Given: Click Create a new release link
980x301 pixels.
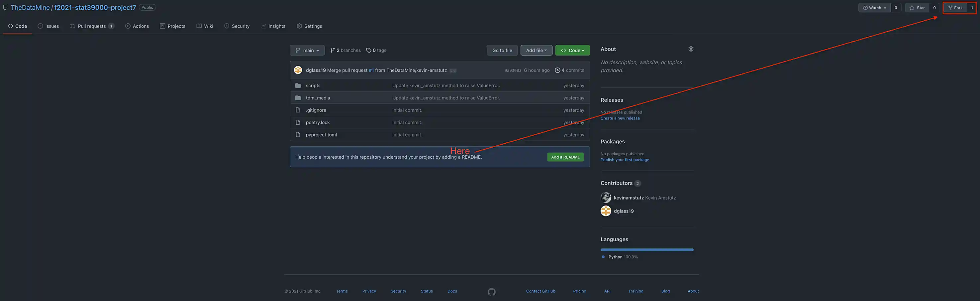Looking at the screenshot, I should pyautogui.click(x=620, y=118).
